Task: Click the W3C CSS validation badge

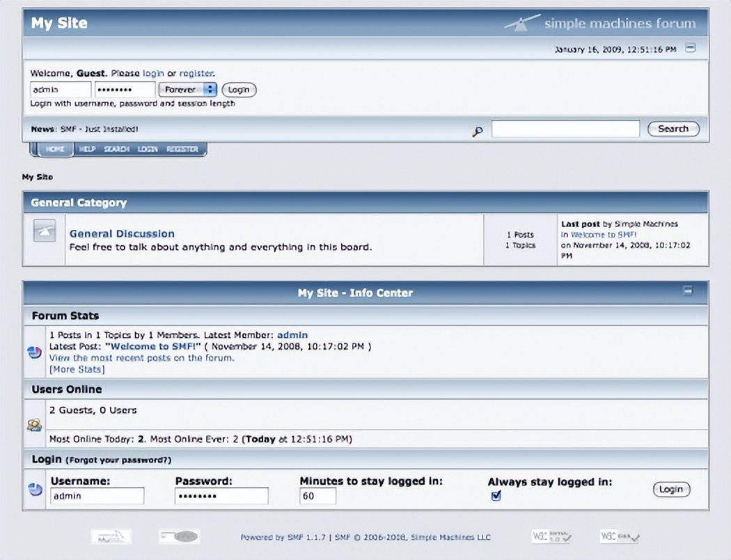Action: click(620, 537)
